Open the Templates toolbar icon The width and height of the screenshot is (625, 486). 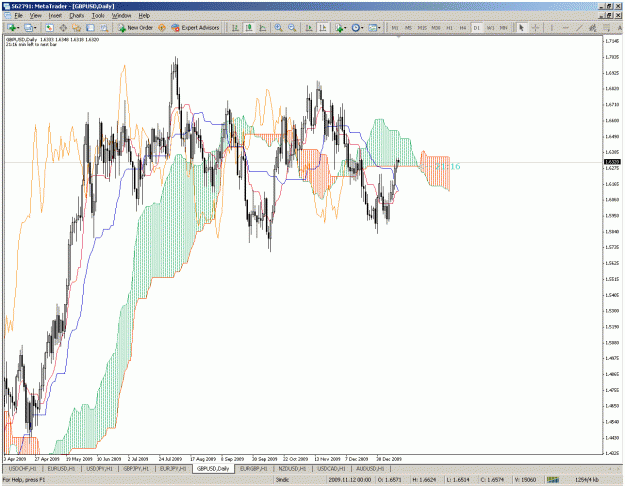[x=372, y=28]
